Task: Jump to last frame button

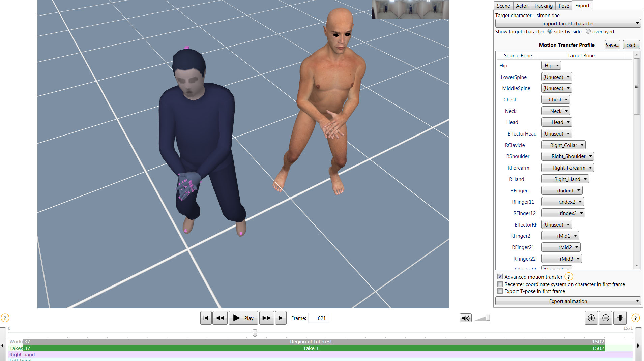Action: click(281, 318)
